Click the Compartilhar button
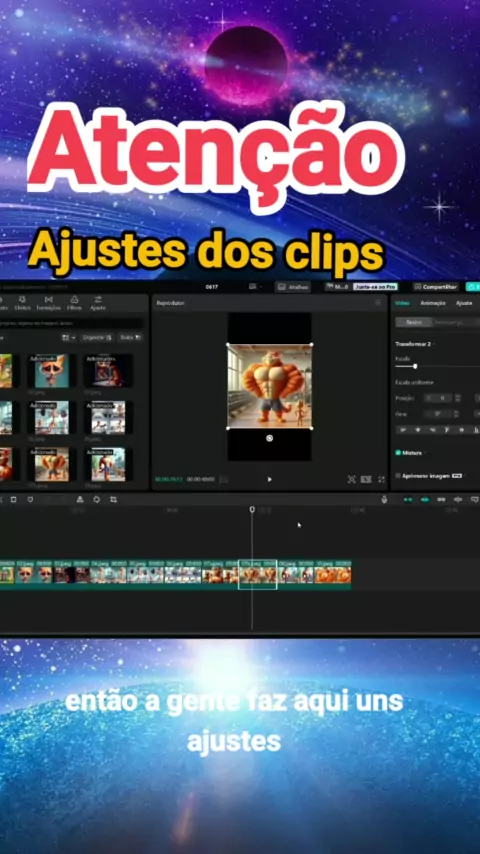 (436, 287)
